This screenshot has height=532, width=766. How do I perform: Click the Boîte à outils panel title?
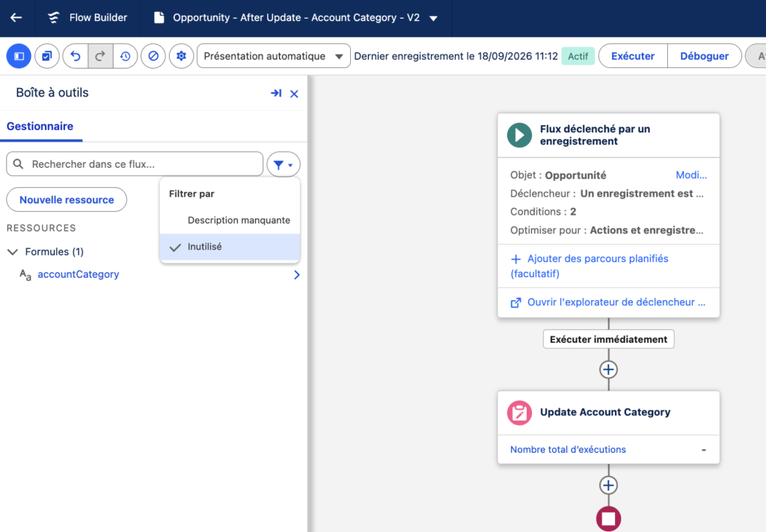(x=52, y=93)
